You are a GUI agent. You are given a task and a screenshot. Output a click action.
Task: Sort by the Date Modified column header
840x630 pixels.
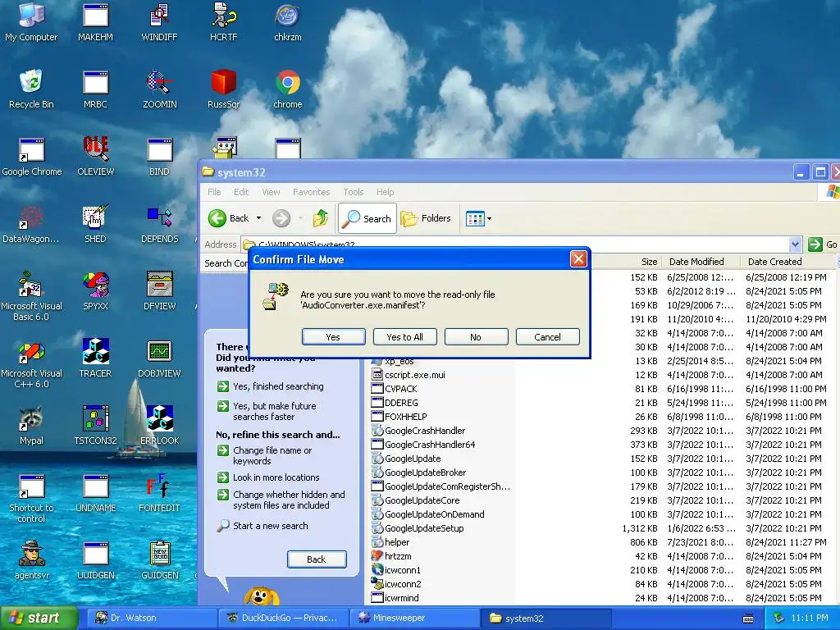click(701, 262)
